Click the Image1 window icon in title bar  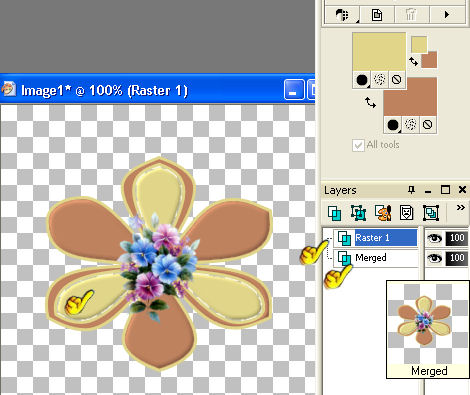8,89
